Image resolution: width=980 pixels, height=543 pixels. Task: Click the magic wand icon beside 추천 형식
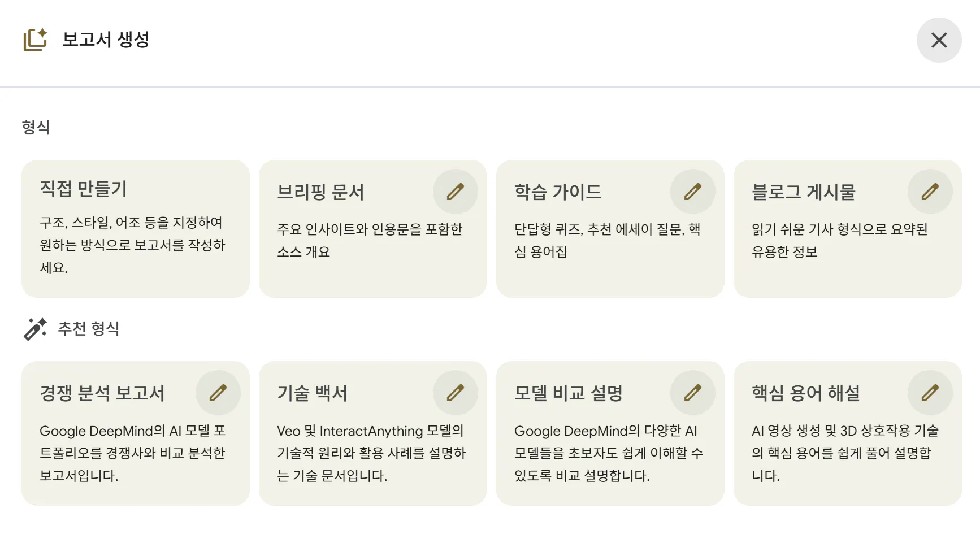point(35,329)
